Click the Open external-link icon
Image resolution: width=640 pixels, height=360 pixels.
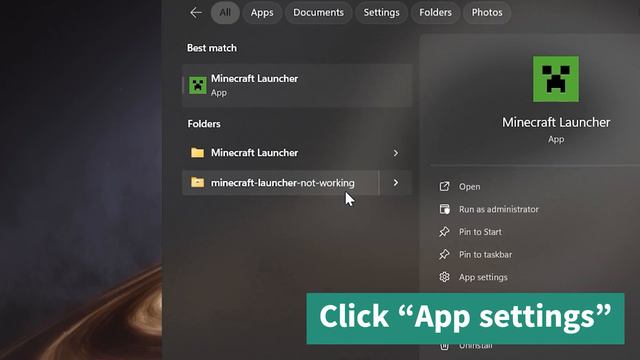[x=444, y=187]
